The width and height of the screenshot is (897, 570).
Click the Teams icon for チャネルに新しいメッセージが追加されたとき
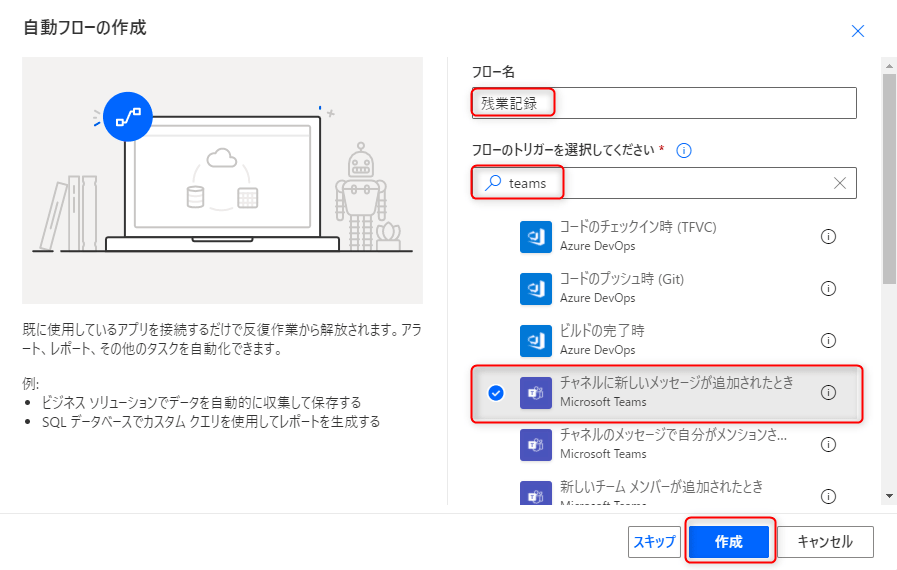[536, 393]
